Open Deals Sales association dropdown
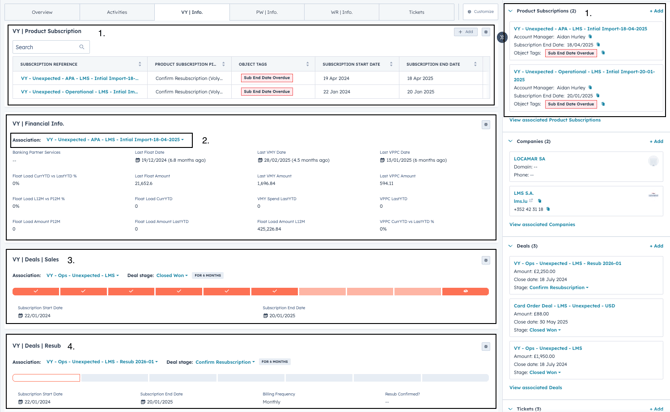The width and height of the screenshot is (670, 412). pos(82,276)
